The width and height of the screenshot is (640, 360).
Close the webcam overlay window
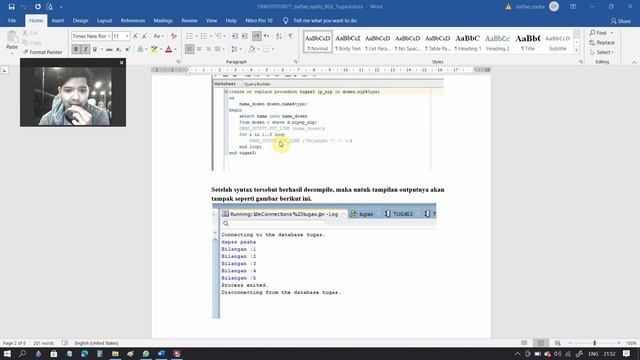point(121,62)
